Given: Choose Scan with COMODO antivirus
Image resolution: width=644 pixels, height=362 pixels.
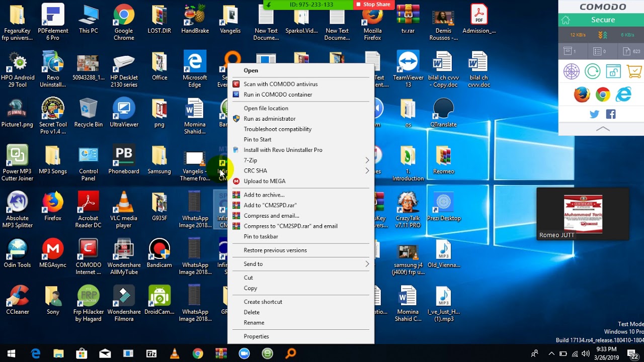Looking at the screenshot, I should click(x=301, y=84).
